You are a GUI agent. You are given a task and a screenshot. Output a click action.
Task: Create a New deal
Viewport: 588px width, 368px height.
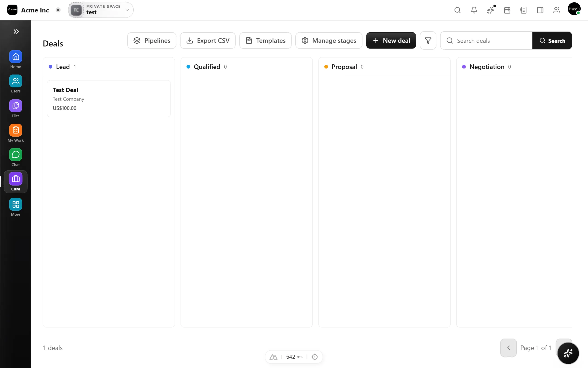pos(391,40)
